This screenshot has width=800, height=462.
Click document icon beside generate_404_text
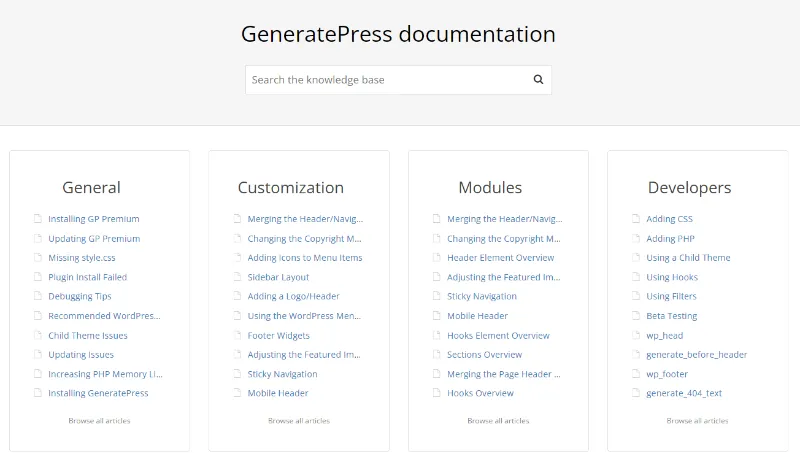(636, 393)
